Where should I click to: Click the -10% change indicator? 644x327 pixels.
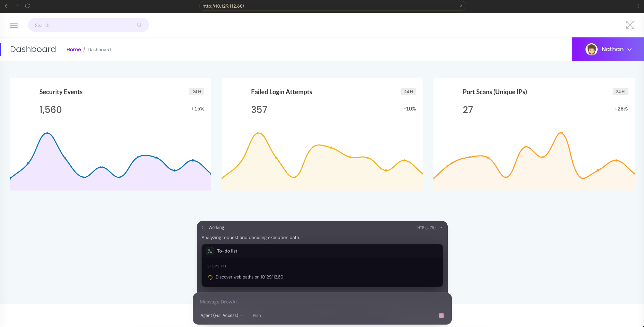[x=410, y=109]
